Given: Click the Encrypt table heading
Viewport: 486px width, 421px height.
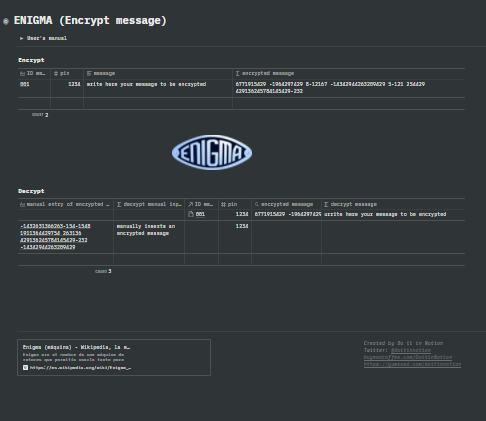Looking at the screenshot, I should [x=31, y=60].
